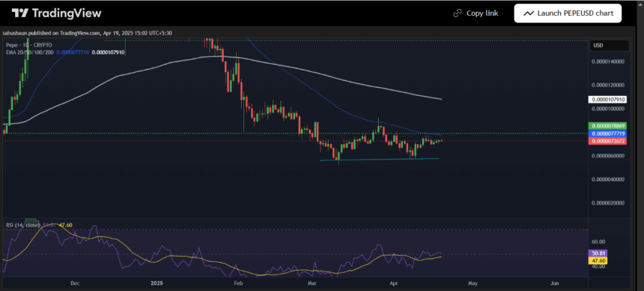
Task: Click the 60.00 RSI axis label
Action: click(x=598, y=241)
